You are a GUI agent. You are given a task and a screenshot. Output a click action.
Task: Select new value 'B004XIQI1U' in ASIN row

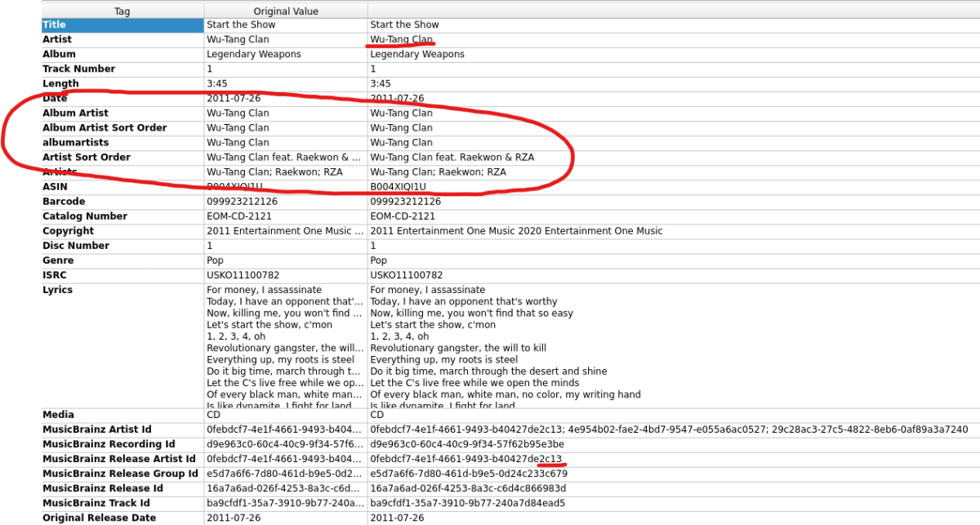[399, 187]
